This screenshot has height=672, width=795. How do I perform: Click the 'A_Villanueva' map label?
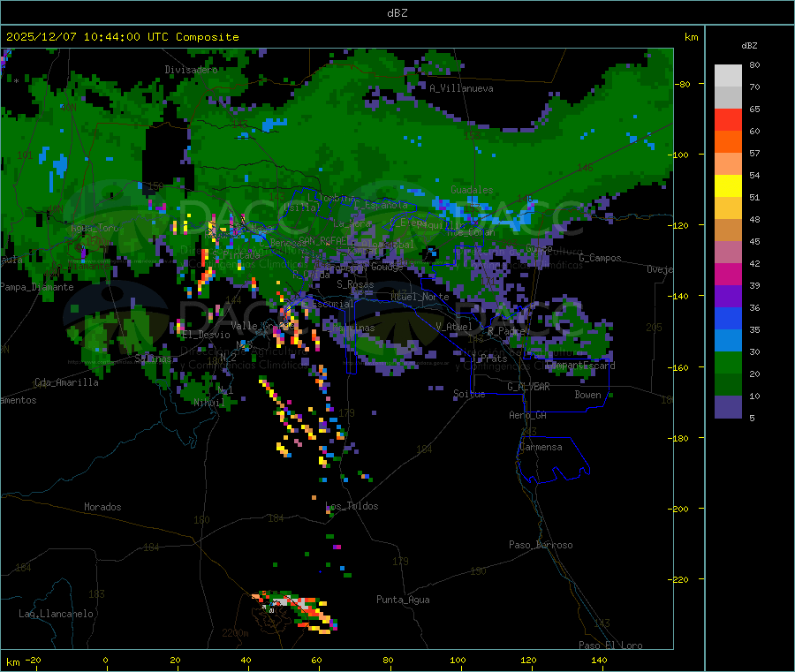461,88
